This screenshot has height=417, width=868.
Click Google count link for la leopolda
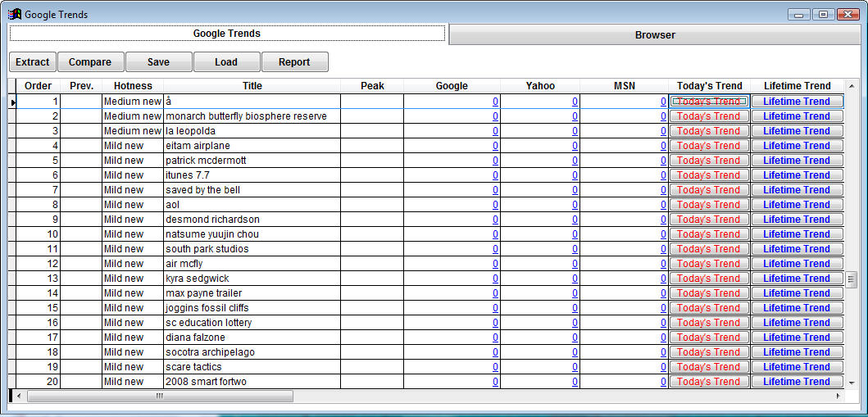(495, 131)
